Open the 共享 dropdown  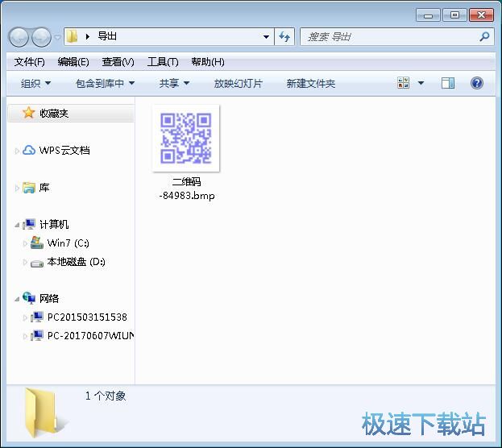coord(174,84)
